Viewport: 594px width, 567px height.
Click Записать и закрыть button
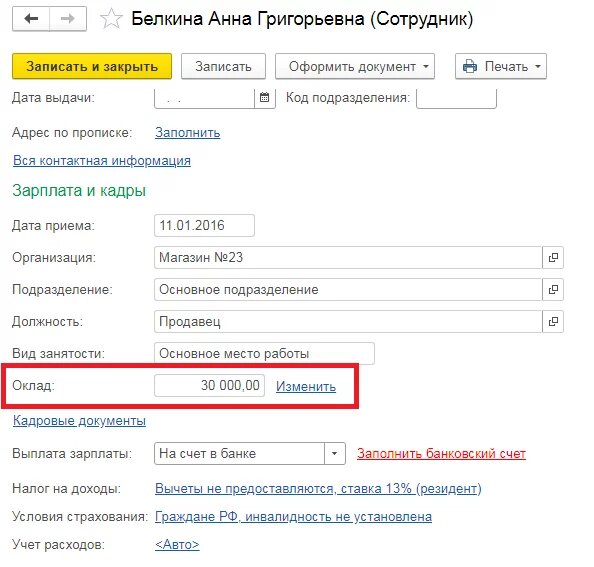point(92,66)
